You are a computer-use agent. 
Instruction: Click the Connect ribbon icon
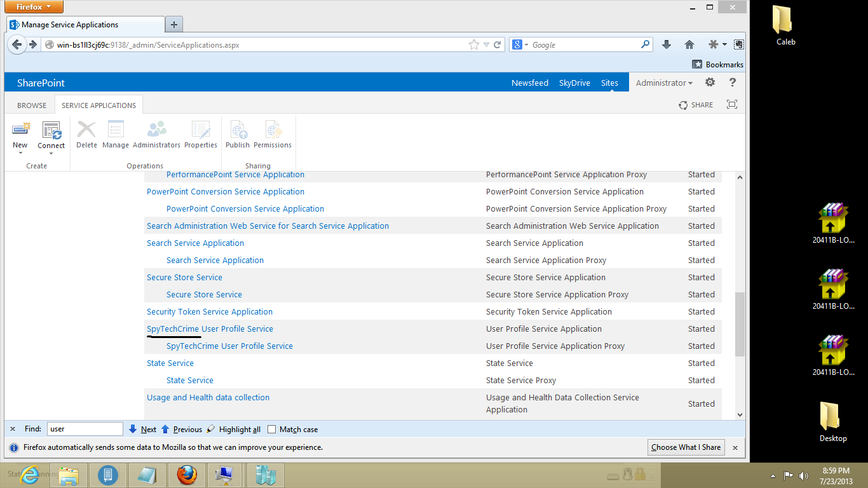pyautogui.click(x=51, y=130)
